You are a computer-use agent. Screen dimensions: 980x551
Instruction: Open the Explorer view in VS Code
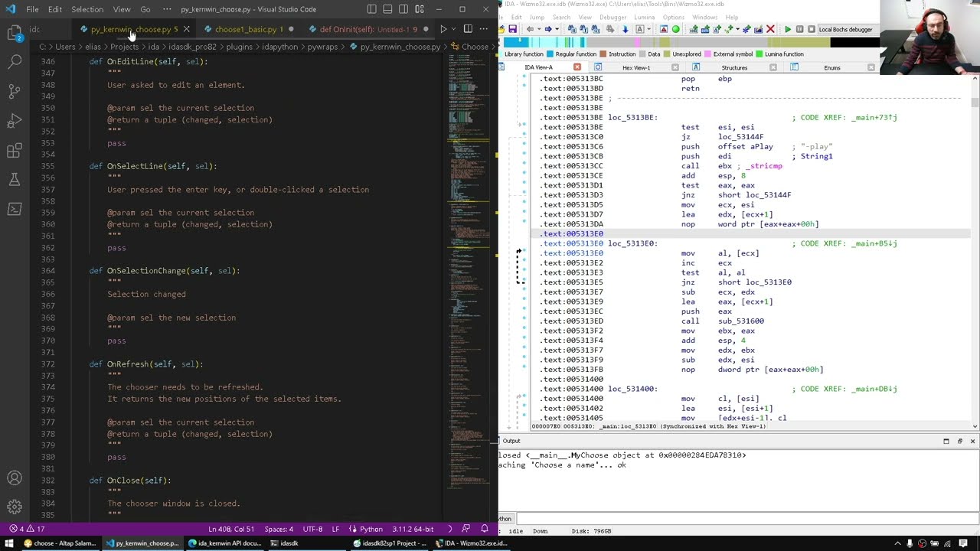click(x=15, y=33)
